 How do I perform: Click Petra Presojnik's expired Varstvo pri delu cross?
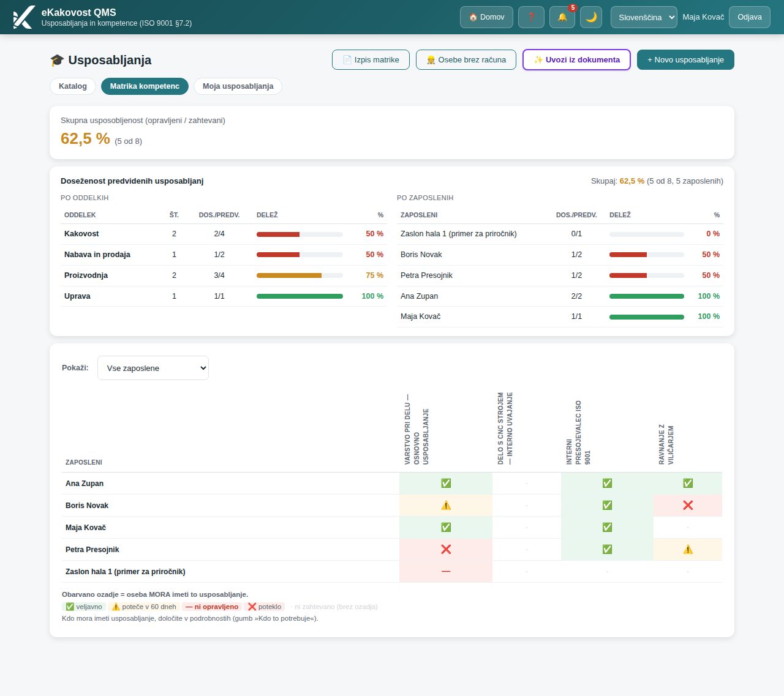pyautogui.click(x=446, y=550)
